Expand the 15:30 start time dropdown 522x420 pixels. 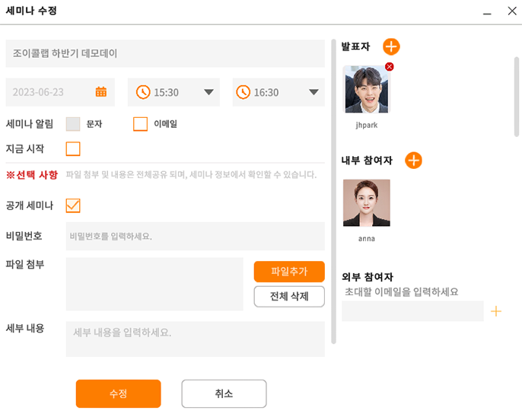click(208, 92)
